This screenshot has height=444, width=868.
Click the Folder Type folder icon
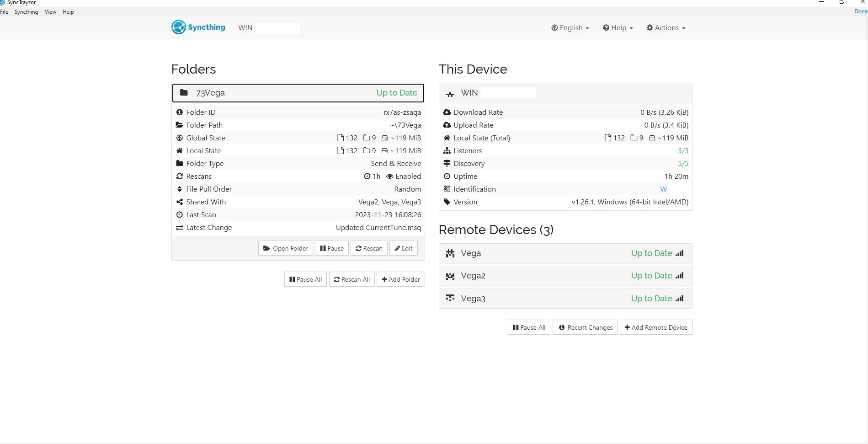point(180,163)
